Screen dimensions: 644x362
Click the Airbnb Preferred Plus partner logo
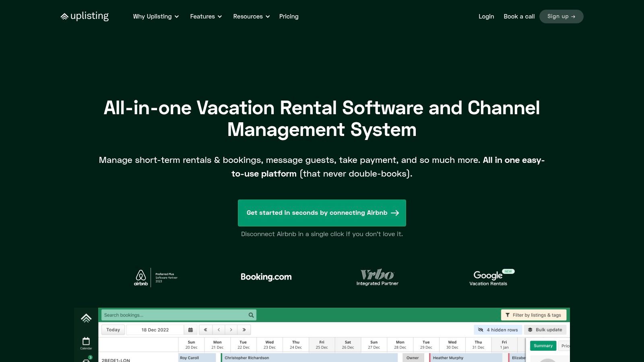coord(156,278)
